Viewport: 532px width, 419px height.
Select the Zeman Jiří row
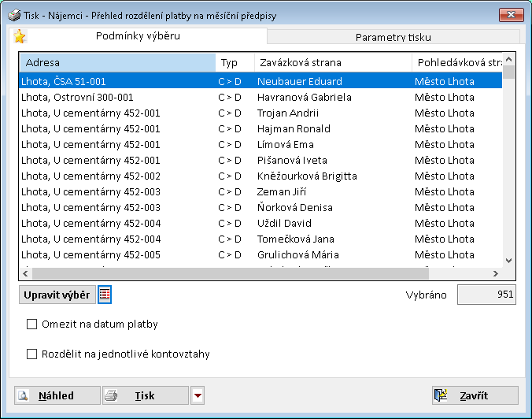[260, 192]
